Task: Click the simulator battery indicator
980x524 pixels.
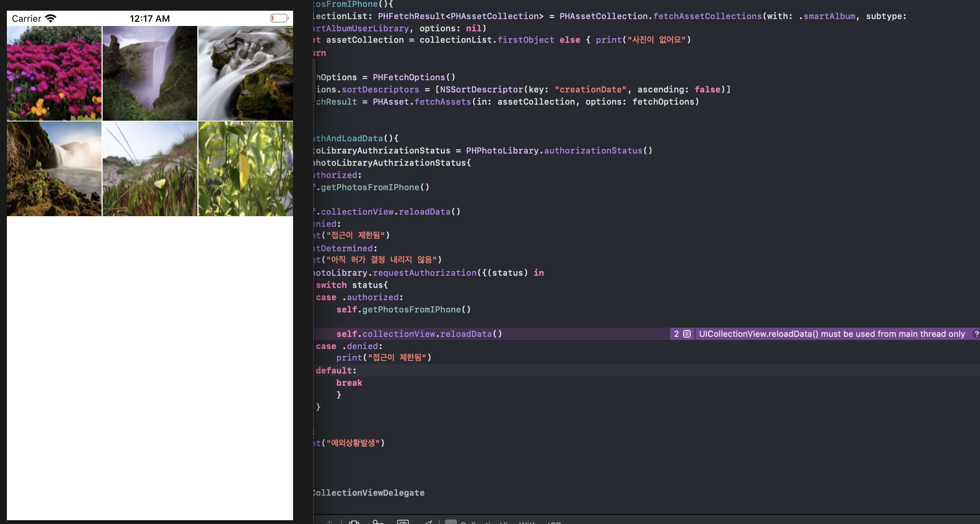Action: pos(279,18)
